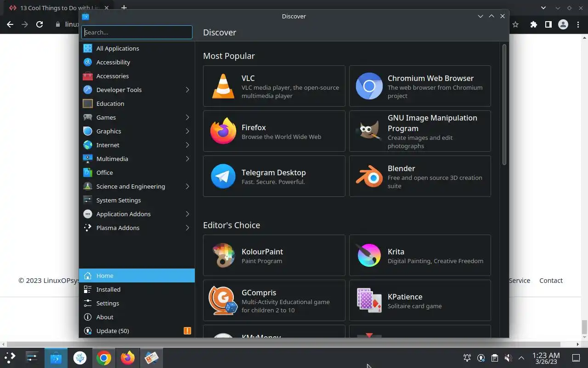Viewport: 588px width, 368px height.
Task: Open the application launcher in taskbar
Action: [10, 357]
